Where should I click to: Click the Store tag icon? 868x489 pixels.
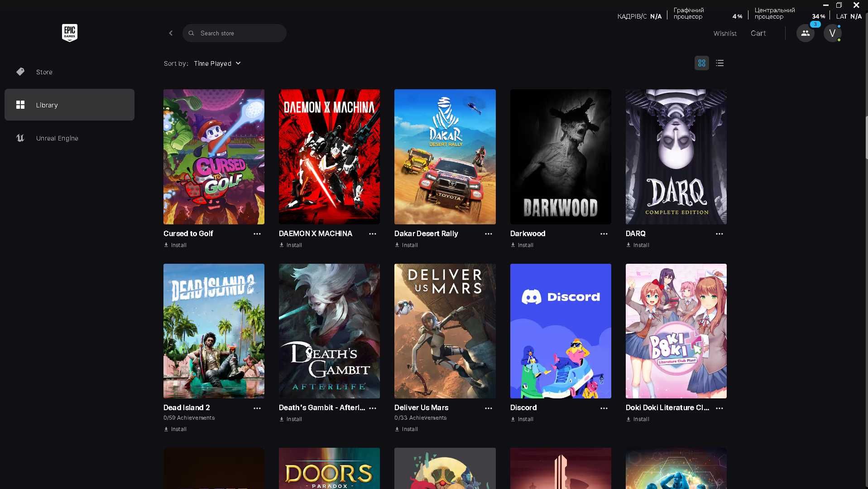coord(20,72)
